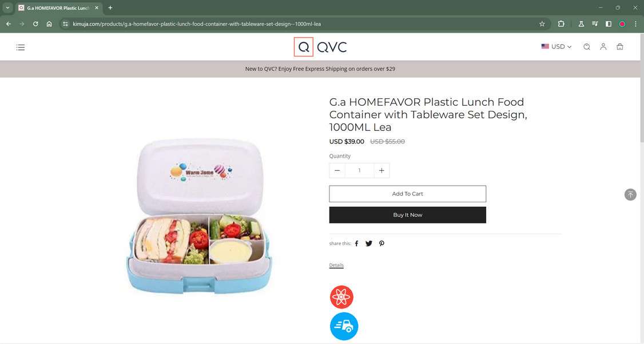Open the browser extensions puzzle icon
The width and height of the screenshot is (644, 344).
(x=561, y=24)
